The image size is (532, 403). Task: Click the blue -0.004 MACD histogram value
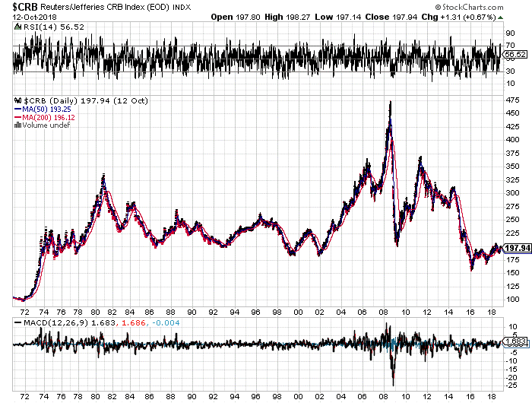tap(166, 322)
